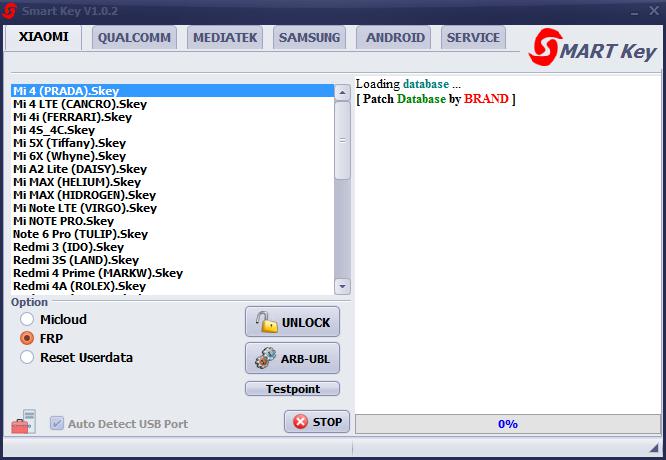
Task: Switch to the SAMSUNG tab
Action: tap(309, 38)
